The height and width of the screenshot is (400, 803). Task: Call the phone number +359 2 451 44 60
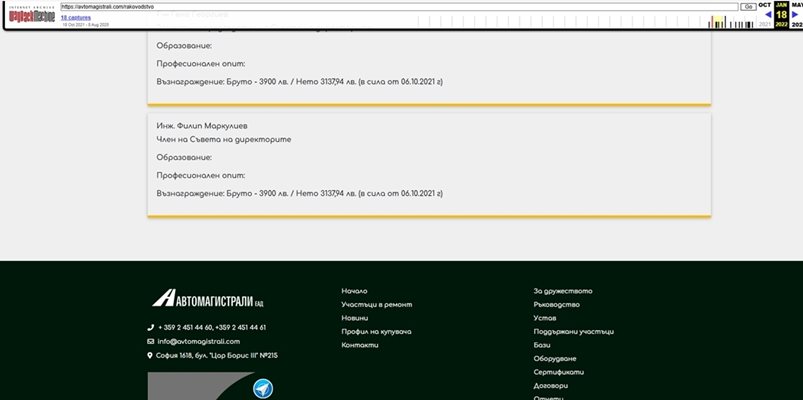[185, 328]
